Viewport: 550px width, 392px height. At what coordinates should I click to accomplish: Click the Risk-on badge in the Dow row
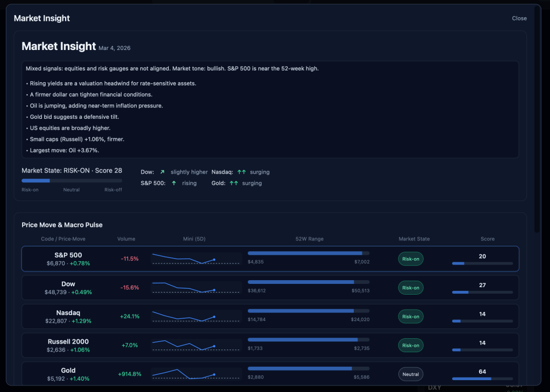[411, 288]
